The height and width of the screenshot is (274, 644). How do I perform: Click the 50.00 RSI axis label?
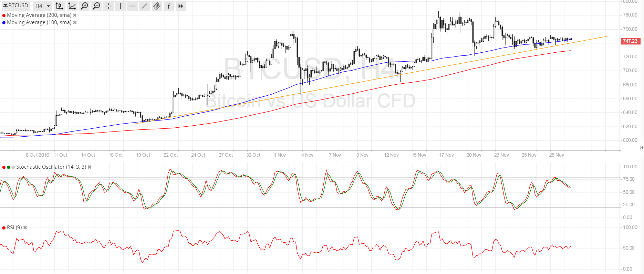pos(629,248)
